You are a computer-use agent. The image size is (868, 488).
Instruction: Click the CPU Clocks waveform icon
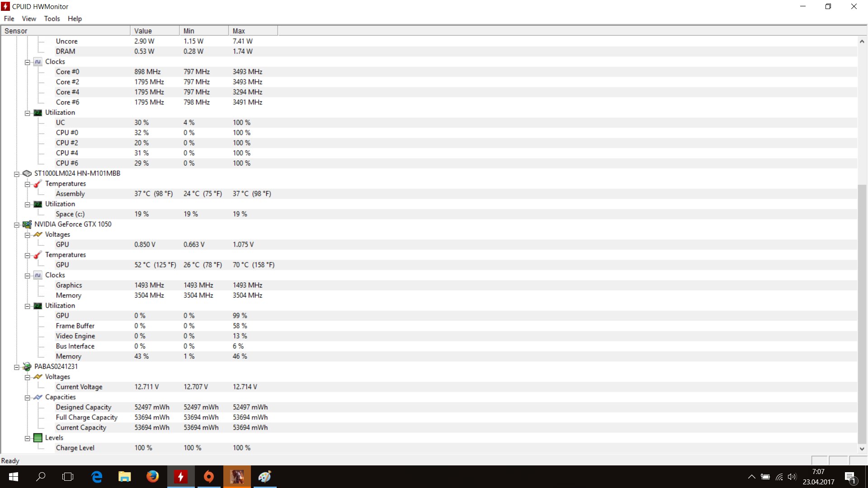tap(38, 61)
